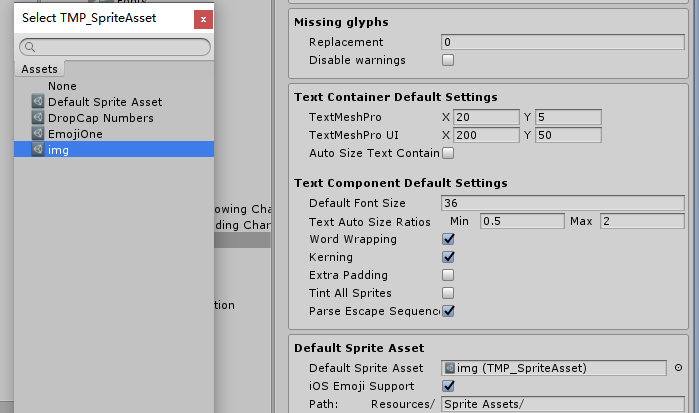This screenshot has height=413, width=699.
Task: Click TextMeshPro Y value field
Action: [x=568, y=117]
